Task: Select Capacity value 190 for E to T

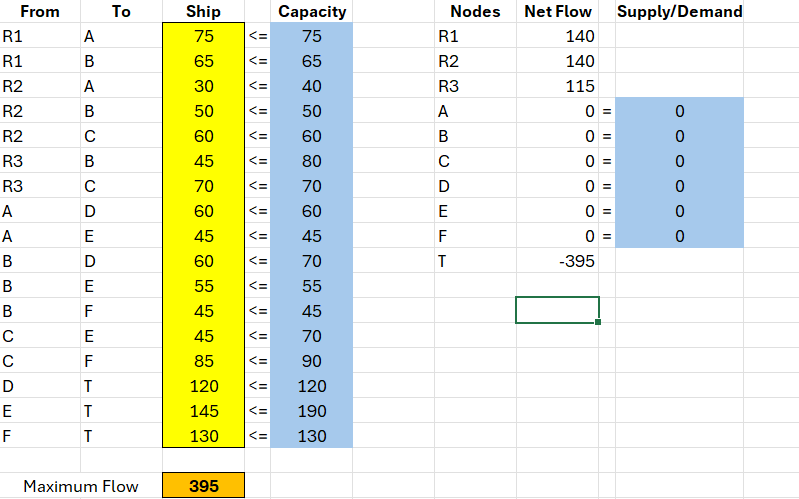Action: click(x=311, y=411)
